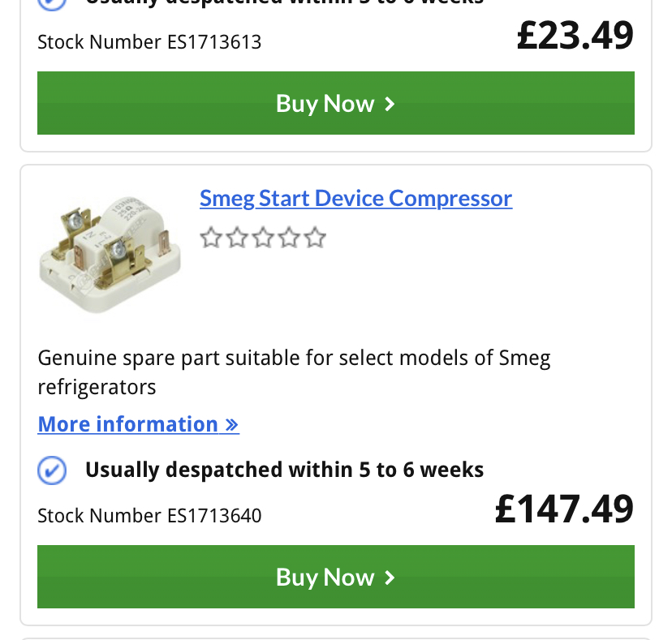The image size is (672, 640).
Task: Select the second rating star
Action: [x=236, y=238]
